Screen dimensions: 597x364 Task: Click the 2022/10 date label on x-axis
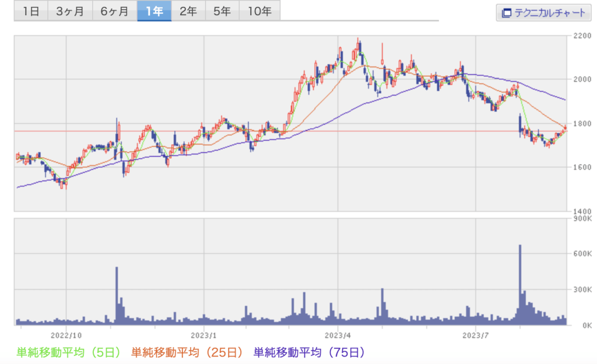tap(66, 335)
